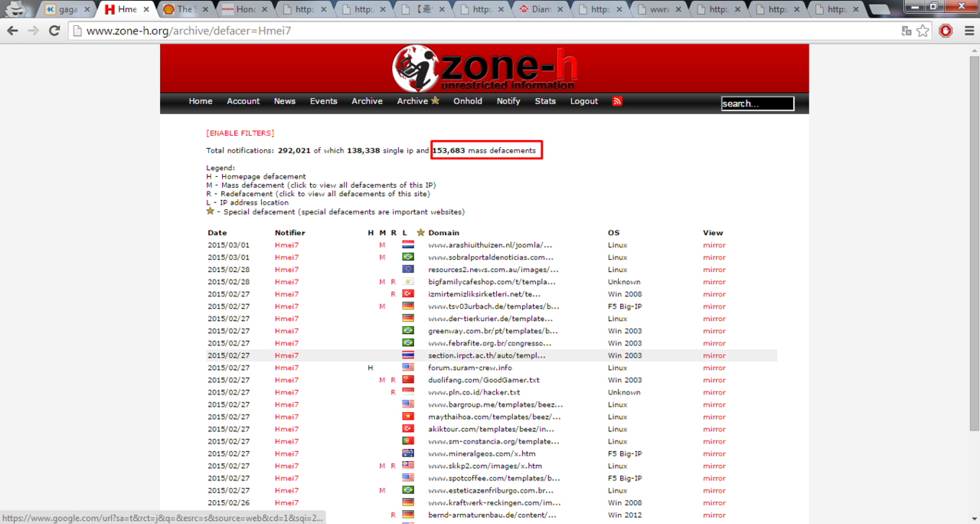Click domain text 'akiktour.com/templates/beez/in...'
This screenshot has height=524, width=980.
491,429
